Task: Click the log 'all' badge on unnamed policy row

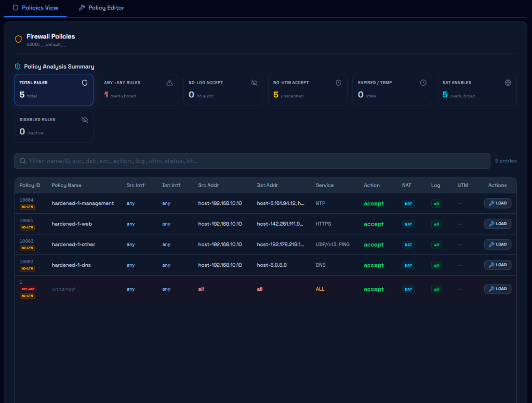Action: click(x=436, y=290)
